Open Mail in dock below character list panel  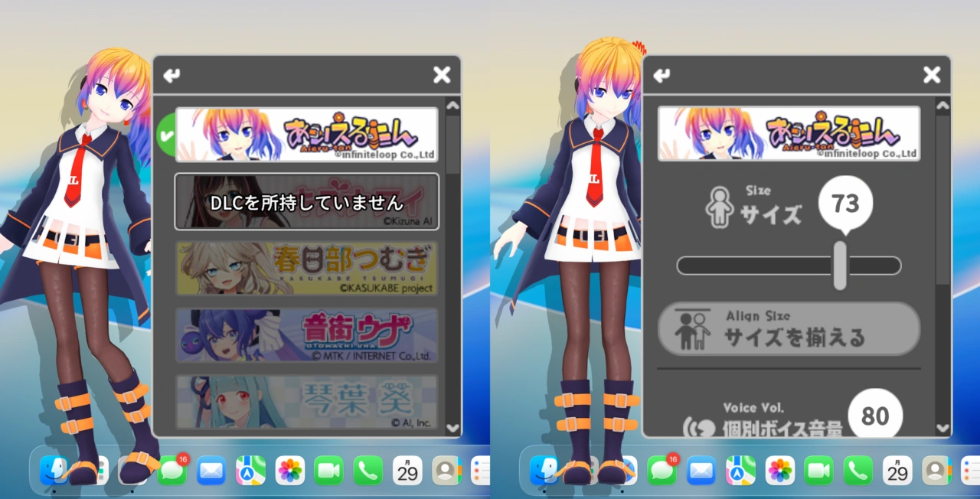(x=211, y=471)
